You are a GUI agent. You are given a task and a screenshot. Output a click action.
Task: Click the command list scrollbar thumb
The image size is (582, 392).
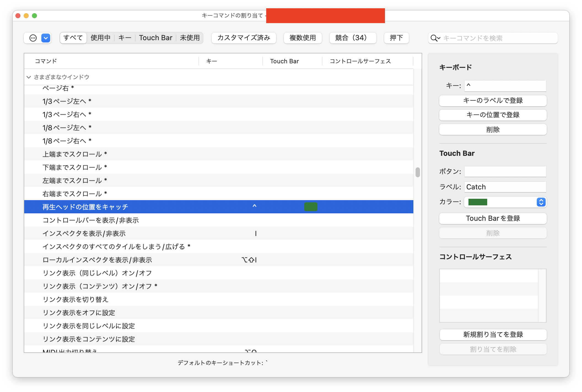click(x=417, y=172)
